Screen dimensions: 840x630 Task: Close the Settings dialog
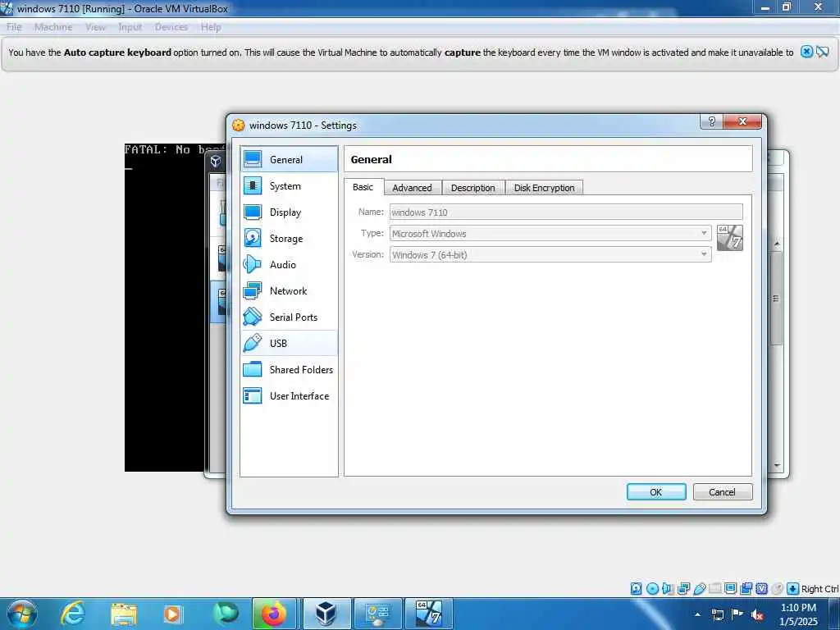pos(742,121)
